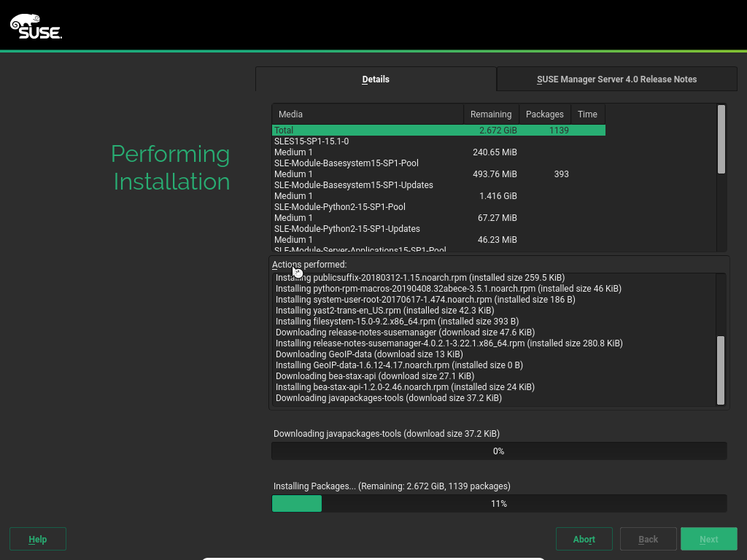Click the media table vertical scrollbar thumb
The height and width of the screenshot is (560, 747).
(721, 139)
